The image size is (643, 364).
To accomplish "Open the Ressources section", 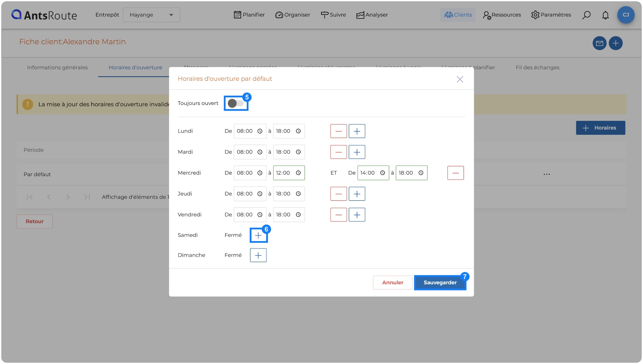I will tap(502, 15).
